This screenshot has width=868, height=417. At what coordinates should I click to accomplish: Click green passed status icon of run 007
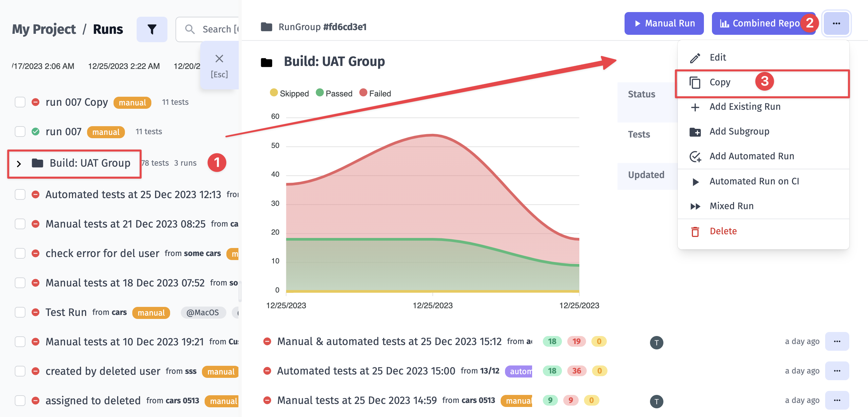pyautogui.click(x=35, y=132)
